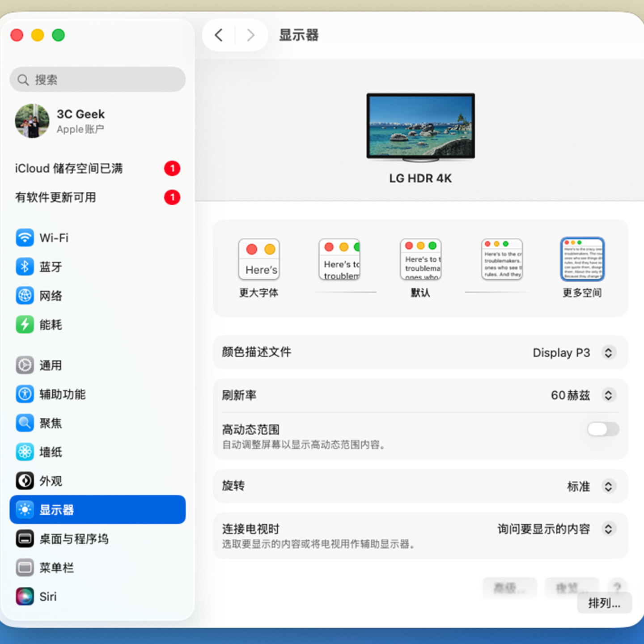Open the Appearance (外观) icon
Image resolution: width=644 pixels, height=644 pixels.
click(x=25, y=481)
